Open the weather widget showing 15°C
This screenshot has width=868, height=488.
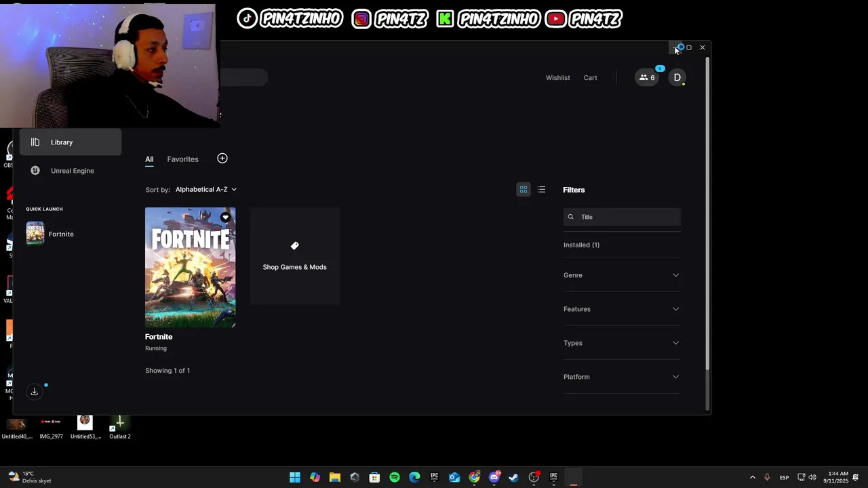click(31, 477)
